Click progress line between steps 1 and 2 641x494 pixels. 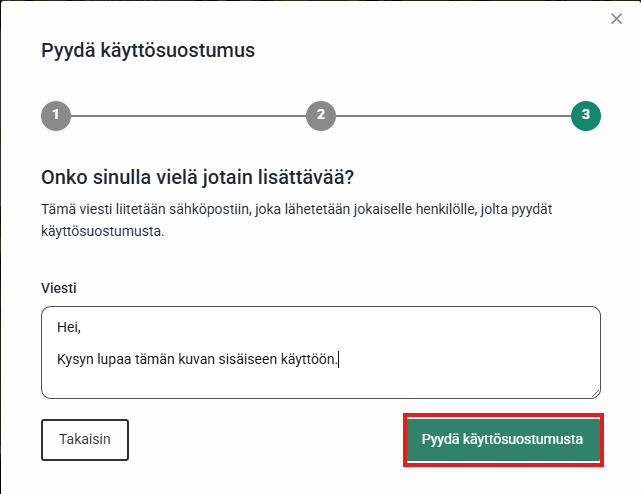tap(188, 115)
